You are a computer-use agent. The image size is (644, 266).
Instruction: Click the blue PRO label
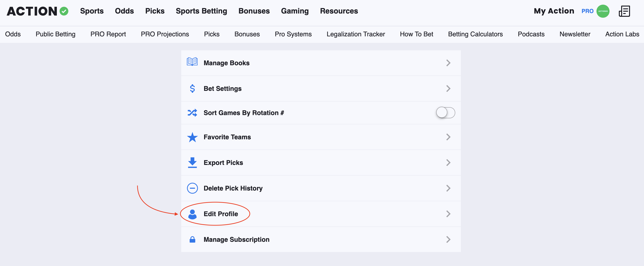(x=587, y=11)
